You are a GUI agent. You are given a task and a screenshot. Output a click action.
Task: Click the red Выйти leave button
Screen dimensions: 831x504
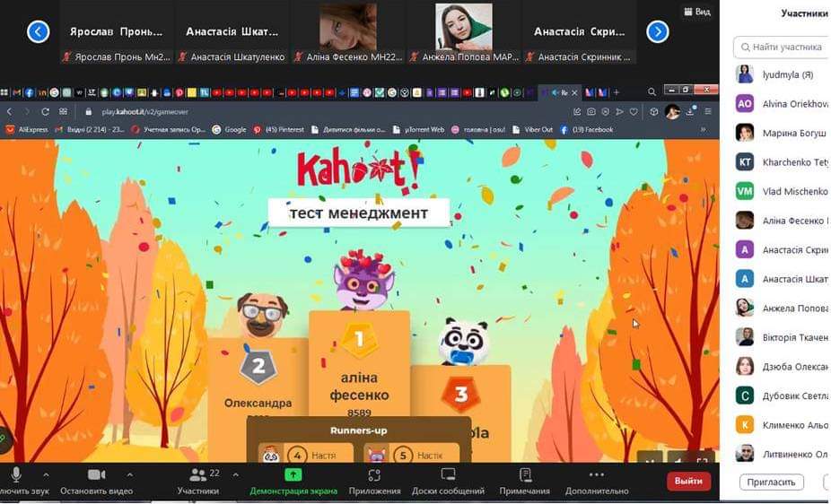(688, 482)
